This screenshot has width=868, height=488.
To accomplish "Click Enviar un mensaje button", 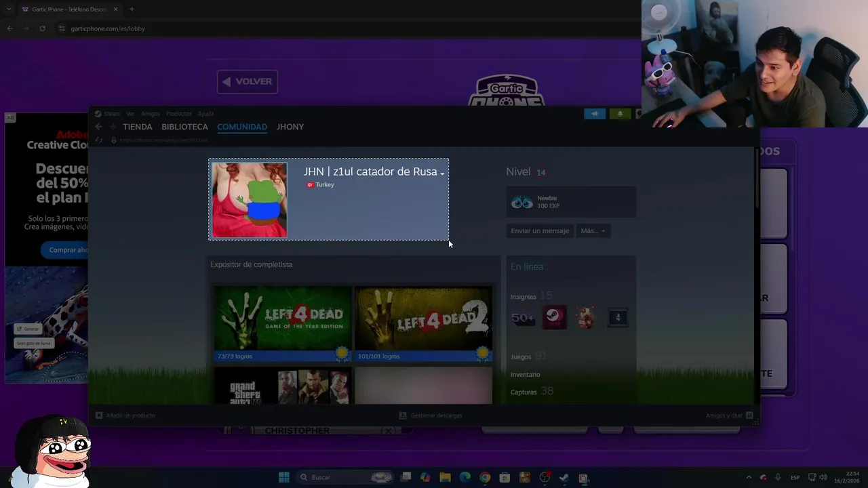I will 540,231.
